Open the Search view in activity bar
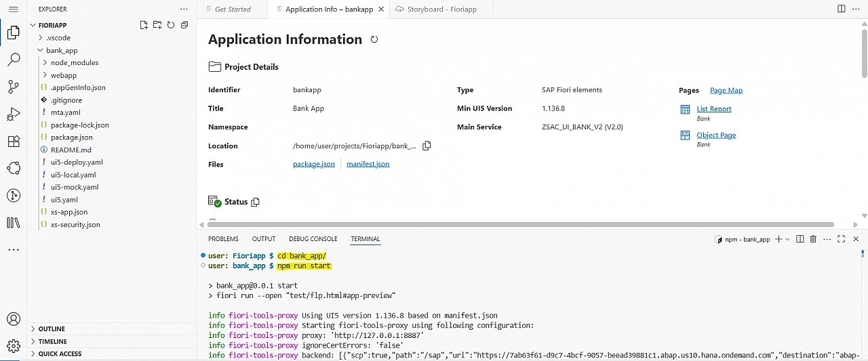868x361 pixels. click(x=14, y=60)
